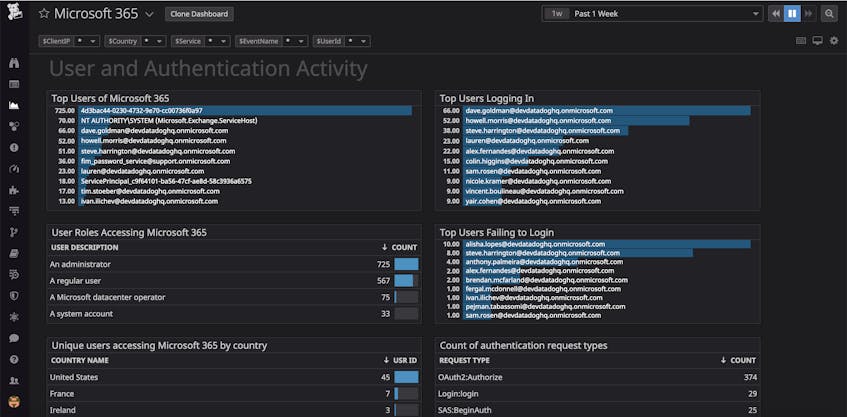Click 4d3bac44 user bar in Top Users

point(245,110)
